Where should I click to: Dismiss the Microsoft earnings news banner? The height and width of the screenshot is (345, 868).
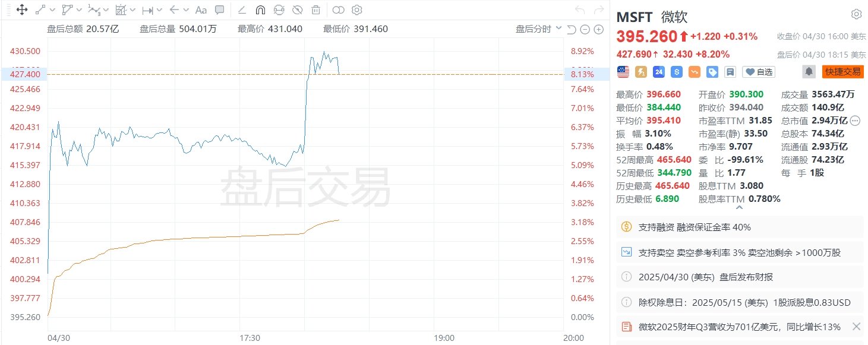pyautogui.click(x=856, y=326)
